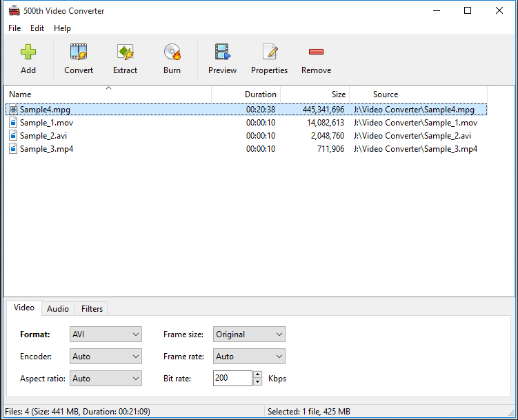
Task: Click the window resize grip corner
Action: tap(511, 413)
